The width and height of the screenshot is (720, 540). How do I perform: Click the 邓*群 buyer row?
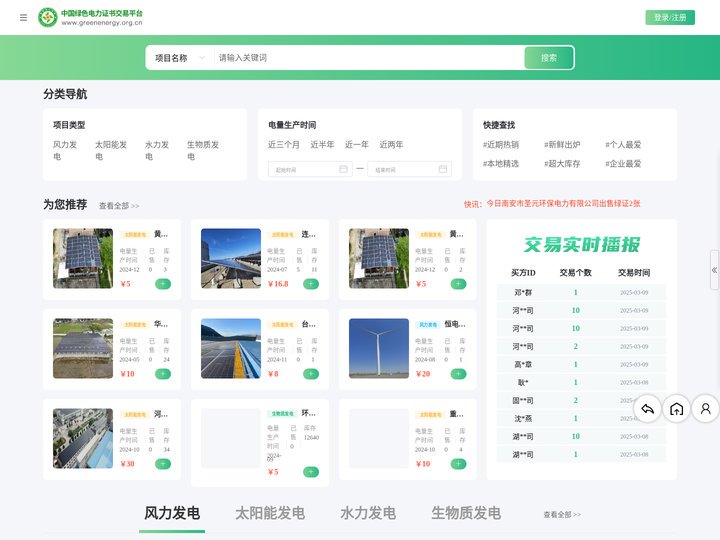pyautogui.click(x=581, y=292)
